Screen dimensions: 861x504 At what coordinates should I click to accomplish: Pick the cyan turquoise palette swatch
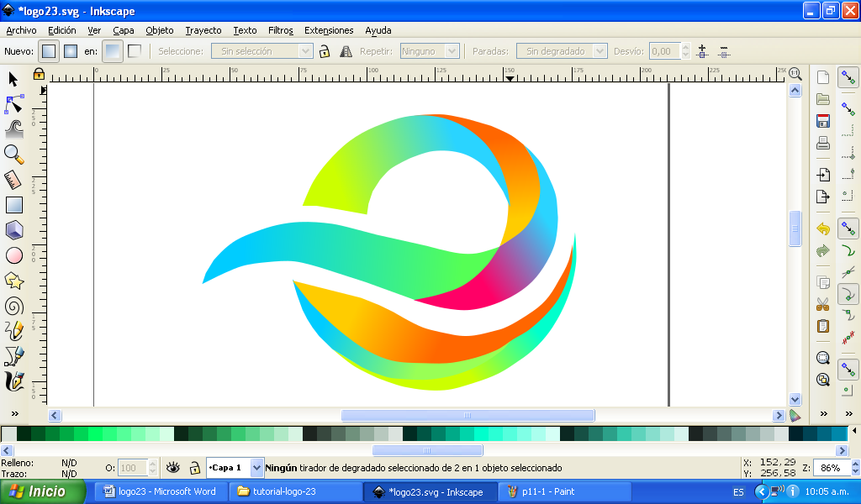pyautogui.click(x=482, y=433)
